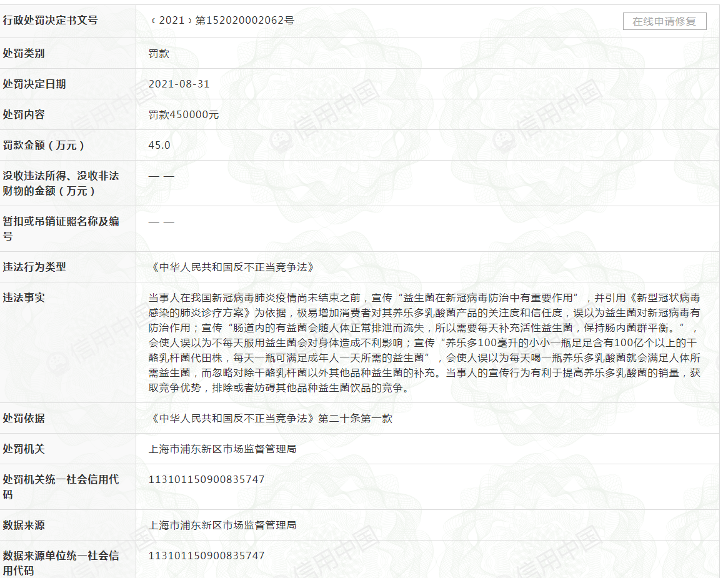Select the 处罚决定日期 label
728x578 pixels.
(34, 84)
